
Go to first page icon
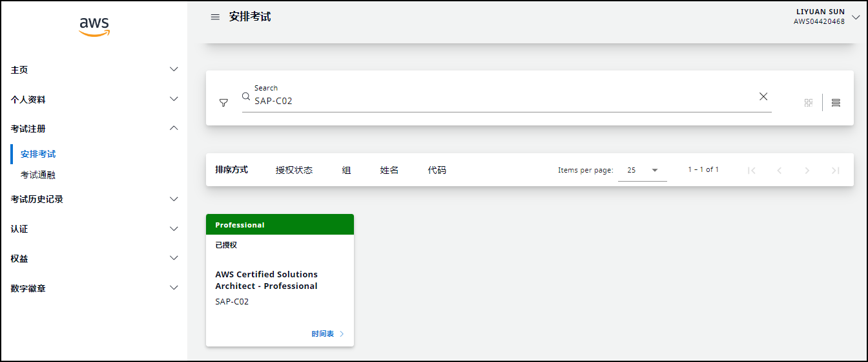point(751,171)
